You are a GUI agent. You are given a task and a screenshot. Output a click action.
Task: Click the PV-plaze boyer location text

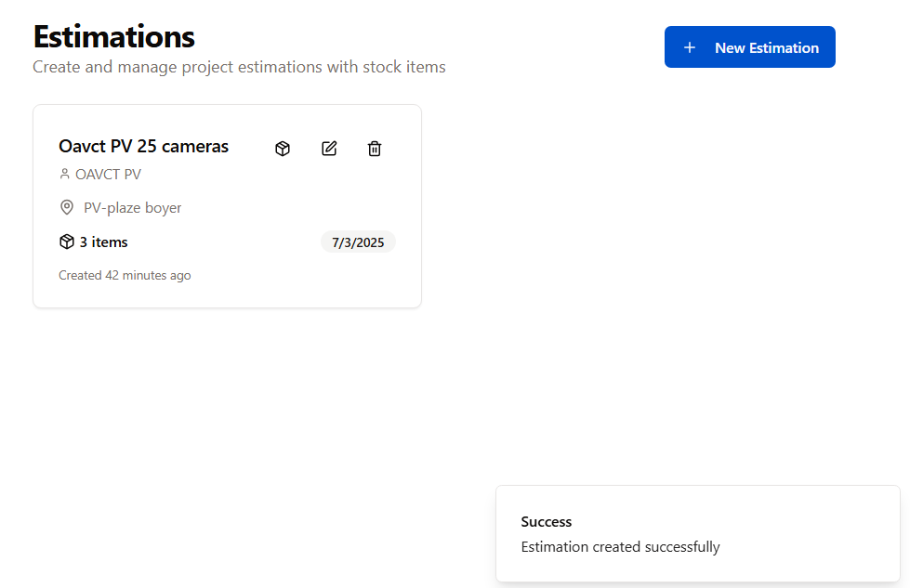point(133,207)
